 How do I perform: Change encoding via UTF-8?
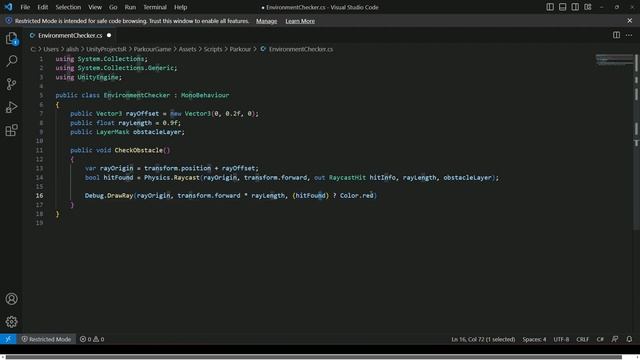coord(561,339)
